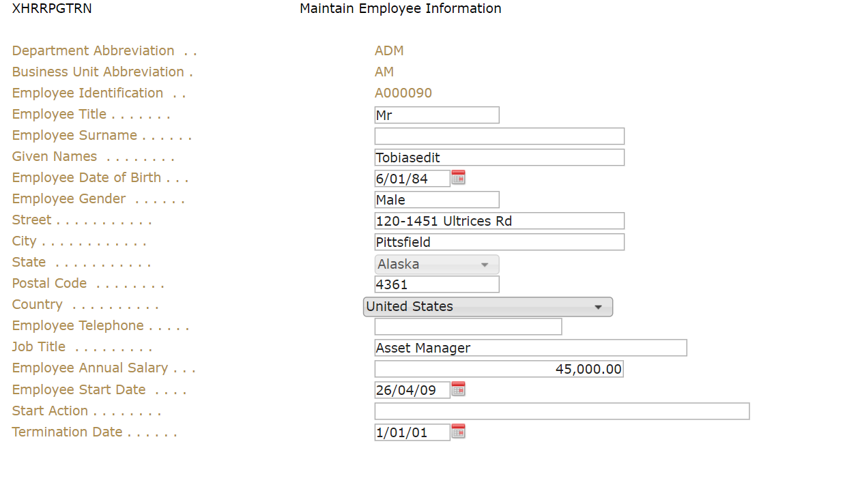Focus the Postal Code field showing 4361

[x=437, y=284]
